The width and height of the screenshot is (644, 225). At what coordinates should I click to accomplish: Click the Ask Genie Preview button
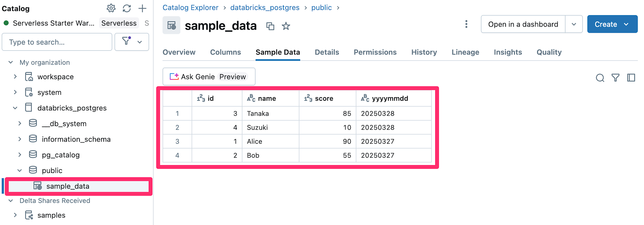pyautogui.click(x=209, y=77)
